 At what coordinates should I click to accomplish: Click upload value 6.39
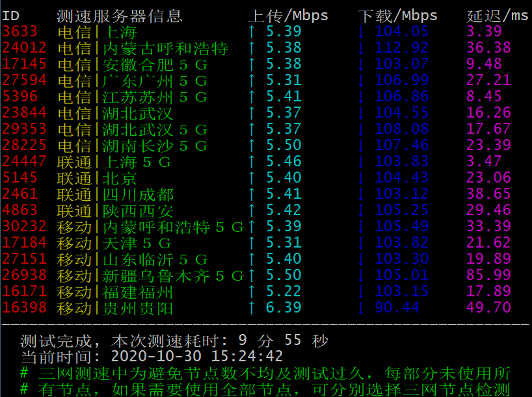coord(284,307)
